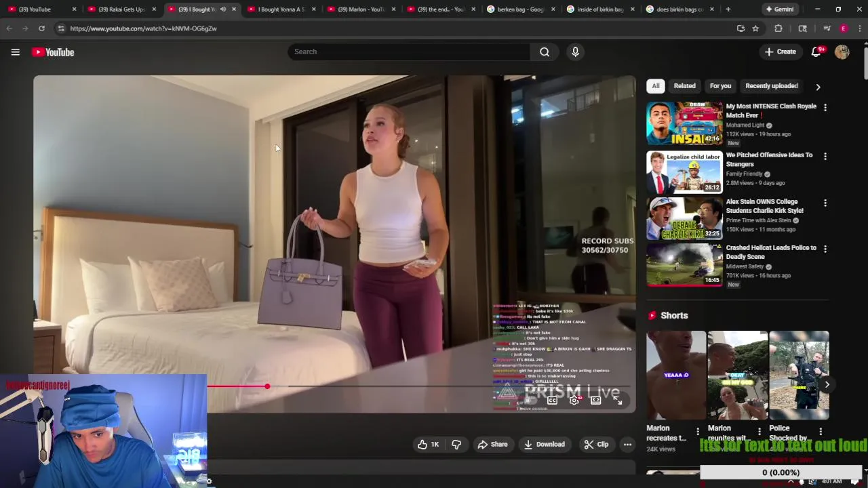This screenshot has width=868, height=488.
Task: Switch to 'inside of birkin bag' tab
Action: click(600, 9)
